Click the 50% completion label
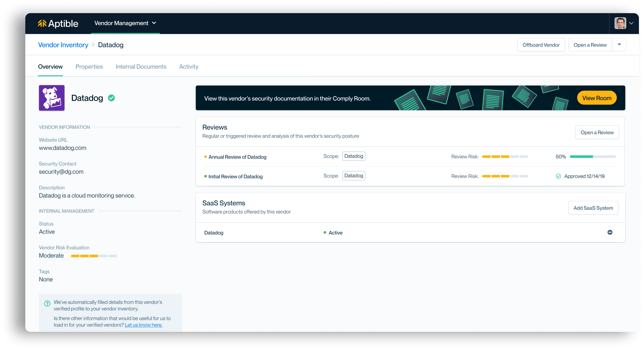 pos(561,157)
